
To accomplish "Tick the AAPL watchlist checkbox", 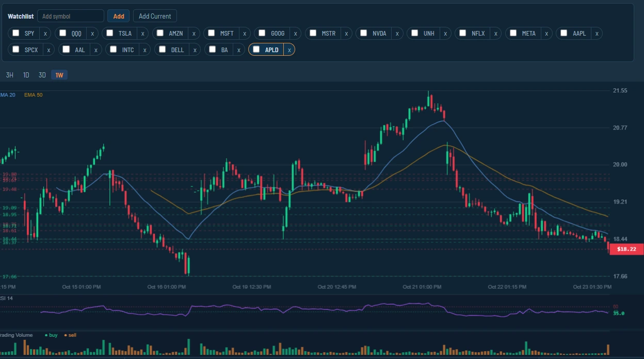I will point(564,33).
